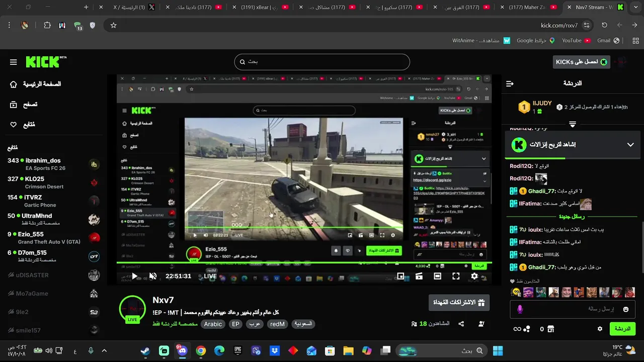The image size is (644, 362).
Task: Open the YouTube bookmark
Action: tap(577, 41)
